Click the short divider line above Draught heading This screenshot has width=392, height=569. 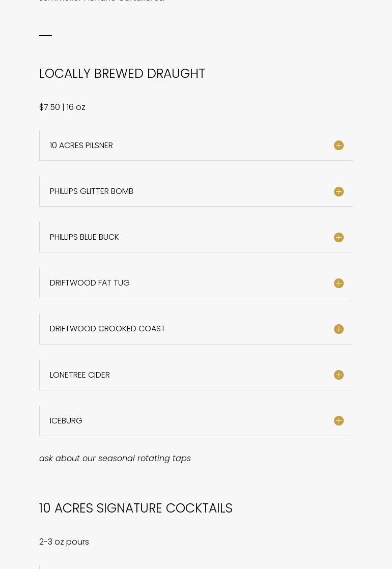click(x=45, y=36)
